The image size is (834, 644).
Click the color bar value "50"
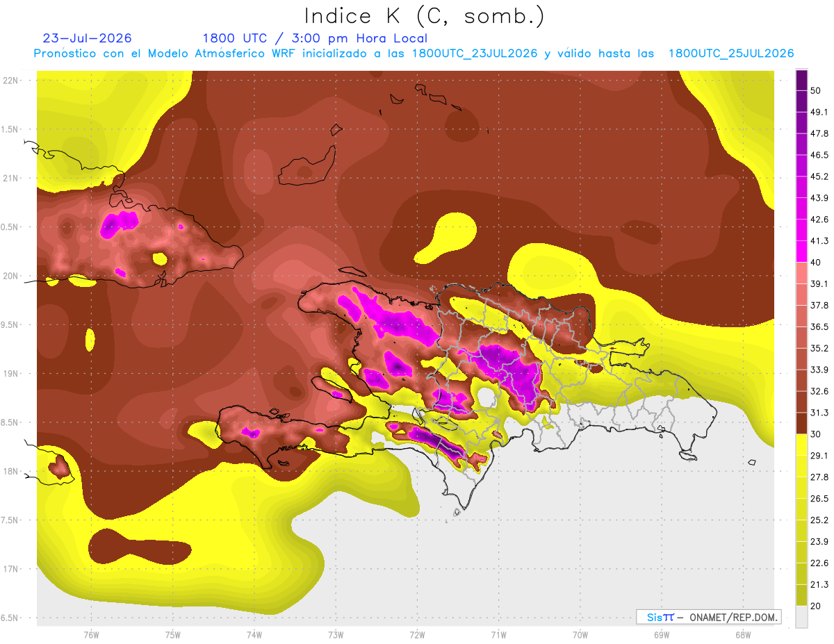[817, 91]
